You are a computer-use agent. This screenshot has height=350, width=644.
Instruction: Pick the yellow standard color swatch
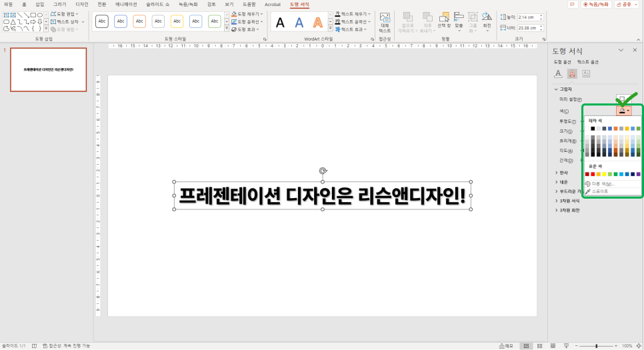click(604, 174)
